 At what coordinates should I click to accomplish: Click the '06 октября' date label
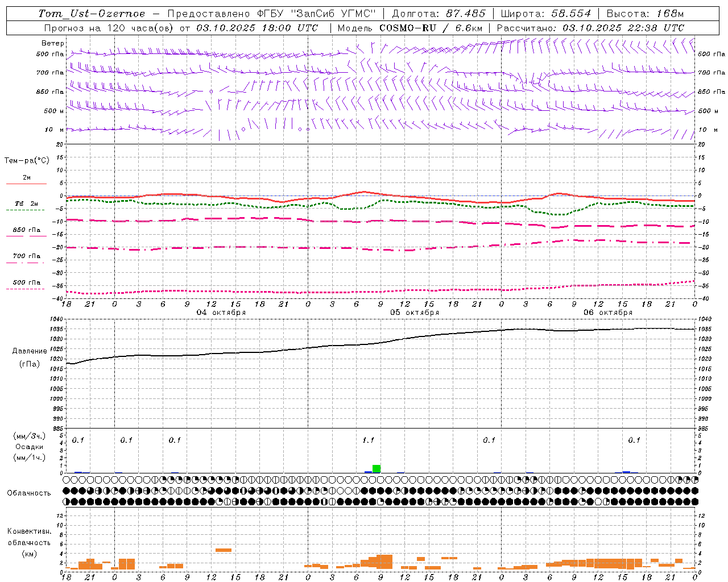pos(608,313)
